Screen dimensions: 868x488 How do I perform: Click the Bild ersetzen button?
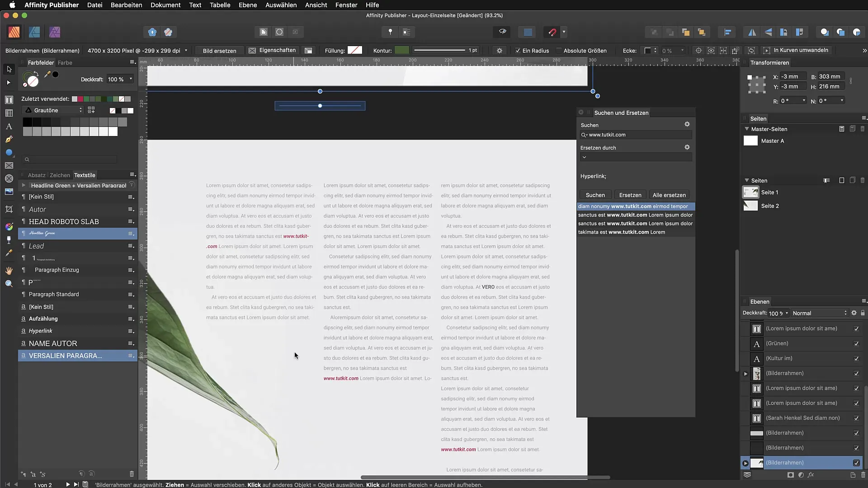[220, 51]
